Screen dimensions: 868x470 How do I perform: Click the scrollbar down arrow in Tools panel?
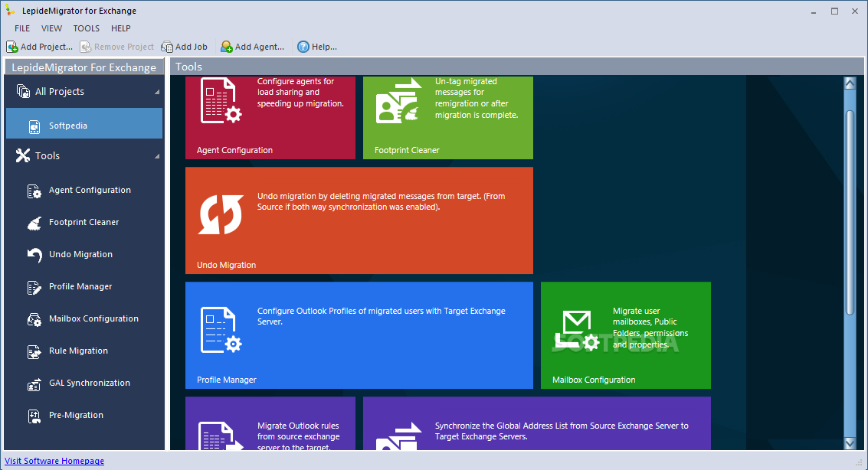click(850, 443)
